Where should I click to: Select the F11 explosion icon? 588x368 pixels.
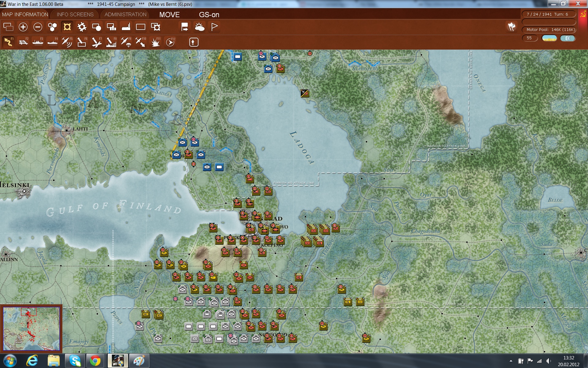click(155, 42)
